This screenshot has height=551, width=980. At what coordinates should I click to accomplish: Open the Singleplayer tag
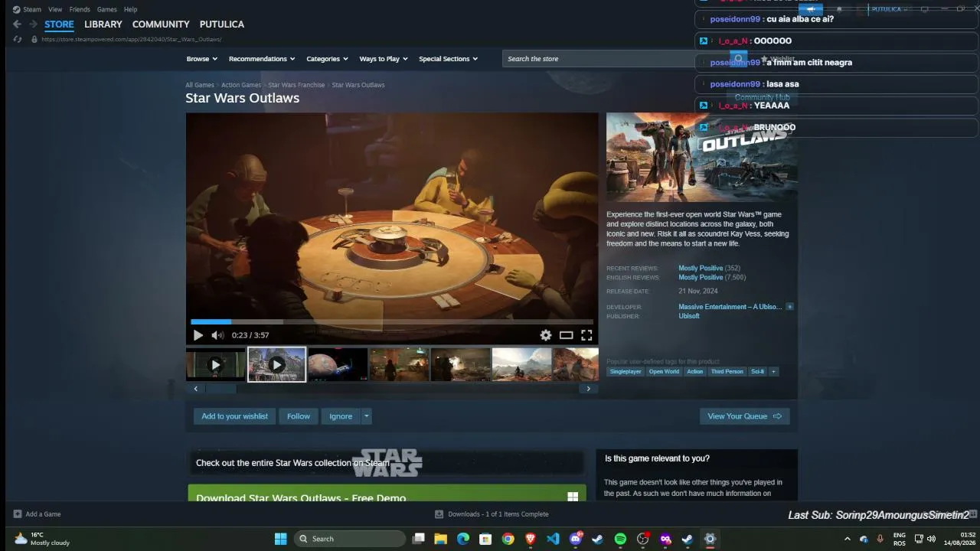click(x=626, y=372)
